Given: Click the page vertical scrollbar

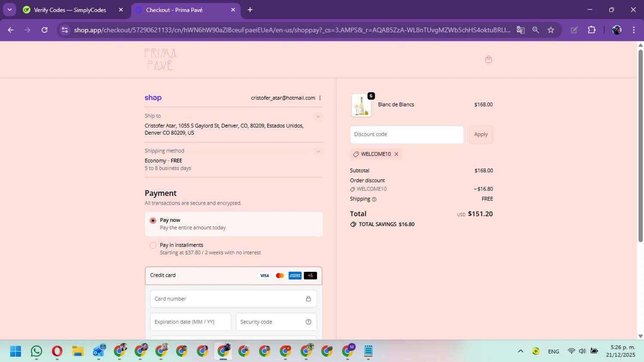Looking at the screenshot, I should [x=641, y=146].
